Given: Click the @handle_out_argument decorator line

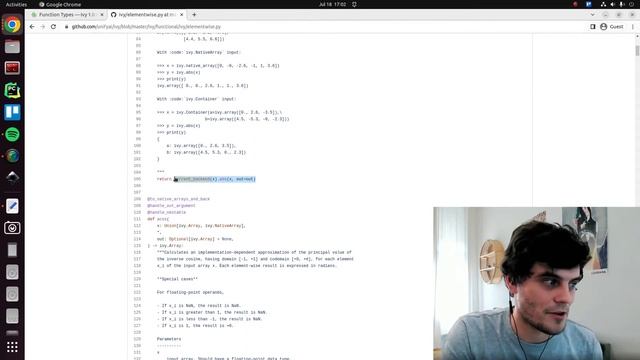Looking at the screenshot, I should coord(171,206).
